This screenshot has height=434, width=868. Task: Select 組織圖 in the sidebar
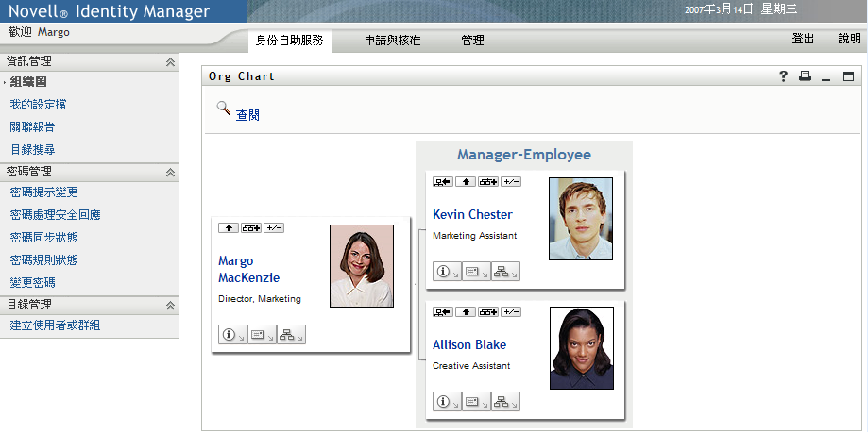pos(28,82)
